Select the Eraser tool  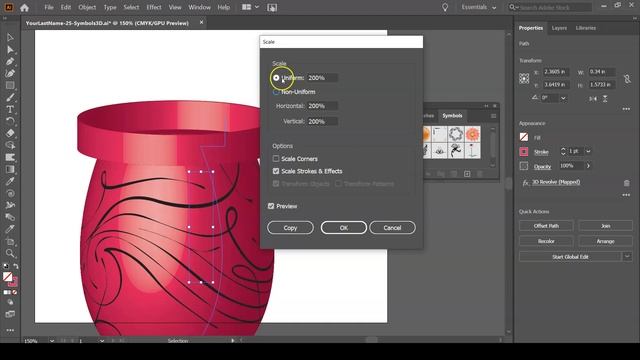10,133
